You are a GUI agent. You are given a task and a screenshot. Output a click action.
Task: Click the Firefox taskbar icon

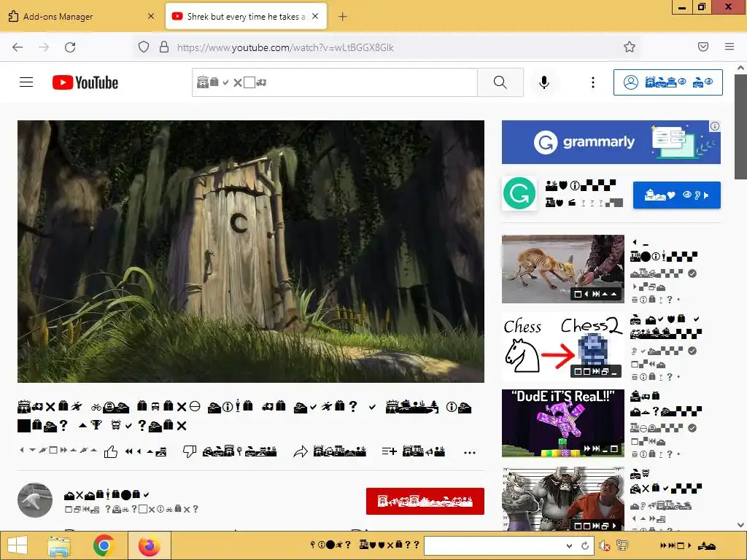(x=149, y=545)
